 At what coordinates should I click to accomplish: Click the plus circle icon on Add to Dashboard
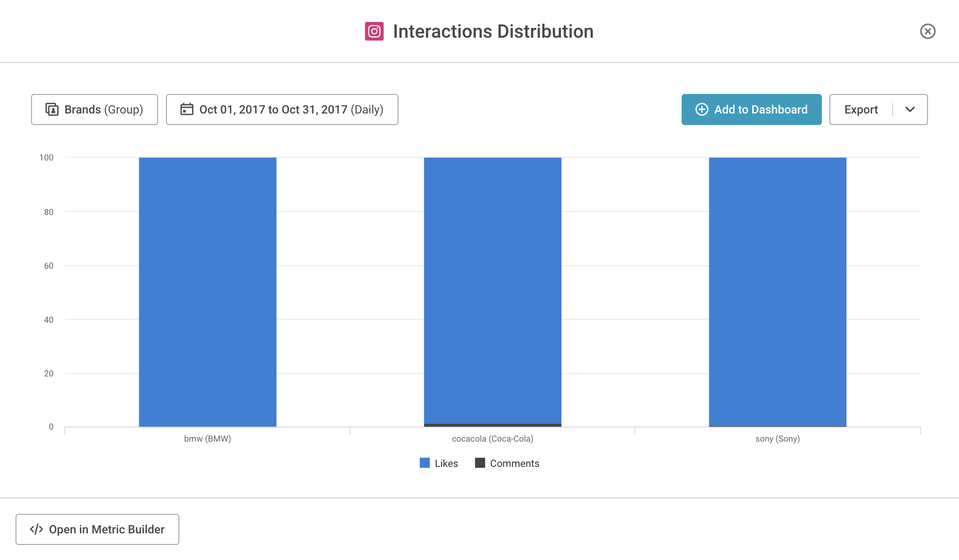702,110
